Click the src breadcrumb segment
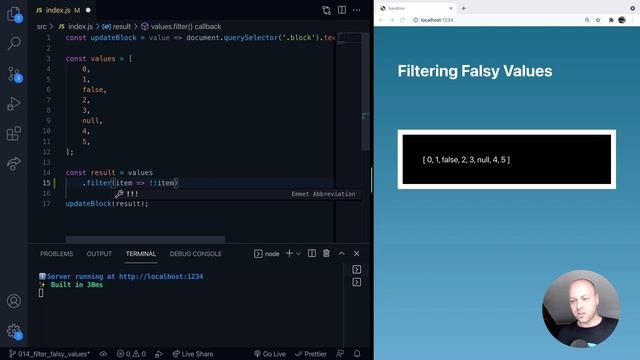The image size is (640, 360). tap(41, 27)
